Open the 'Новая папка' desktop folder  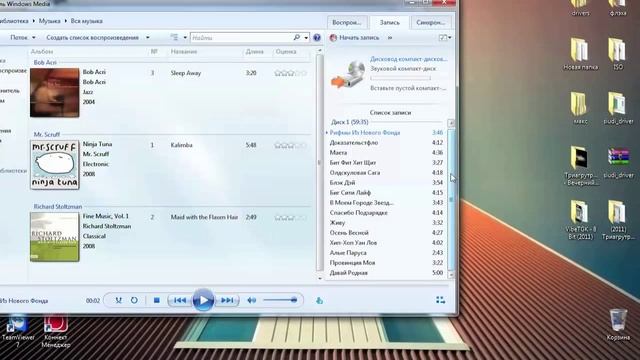pyautogui.click(x=580, y=54)
